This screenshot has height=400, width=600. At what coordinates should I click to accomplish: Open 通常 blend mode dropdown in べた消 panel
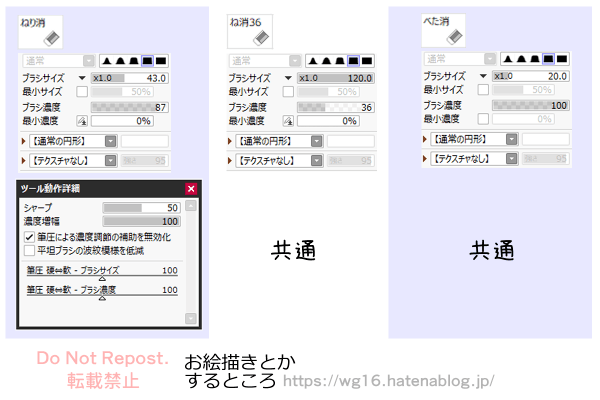pos(460,59)
